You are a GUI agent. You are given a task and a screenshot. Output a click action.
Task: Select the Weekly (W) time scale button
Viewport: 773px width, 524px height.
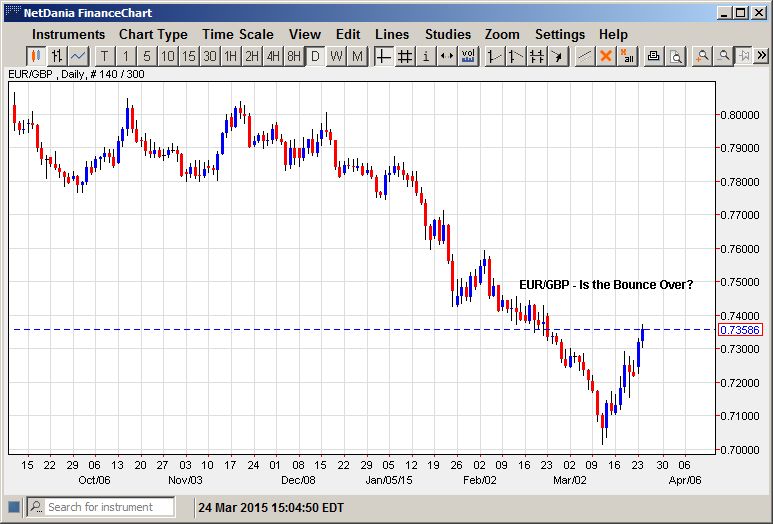pyautogui.click(x=336, y=56)
